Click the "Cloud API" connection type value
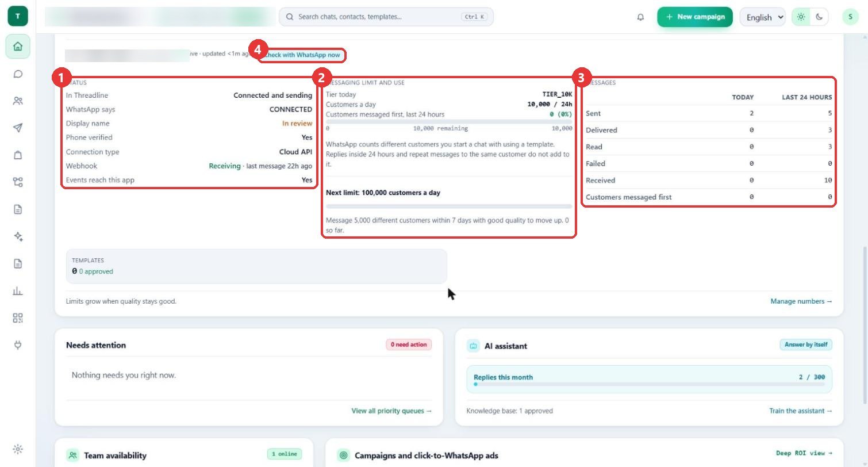 click(296, 152)
